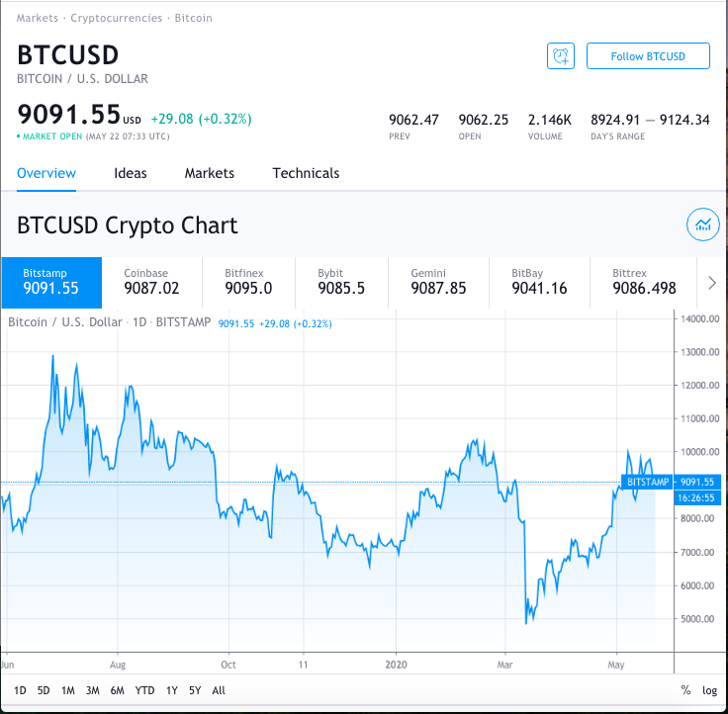Show All time chart range

click(219, 690)
